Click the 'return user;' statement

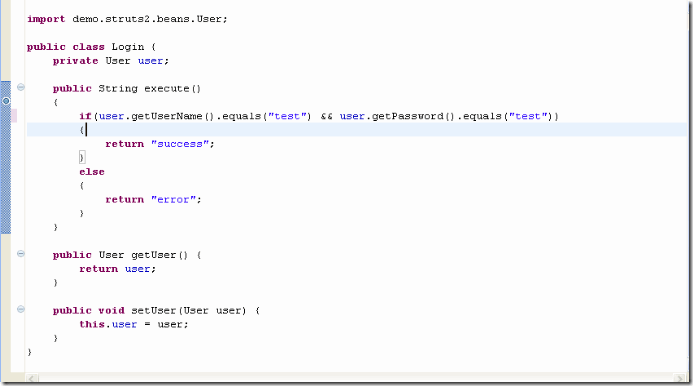[x=118, y=269]
